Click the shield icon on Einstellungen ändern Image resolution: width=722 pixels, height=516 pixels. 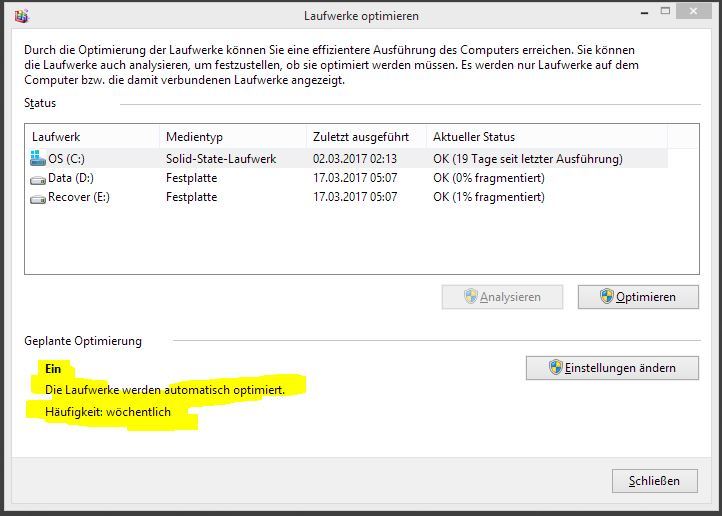click(555, 368)
